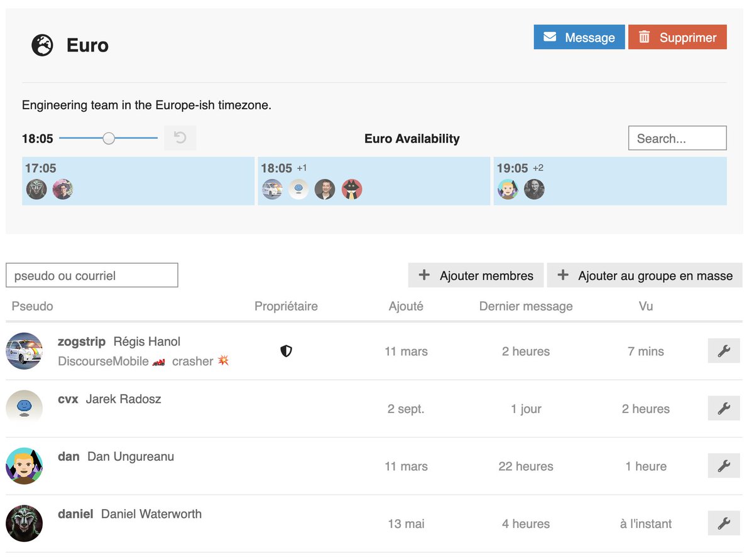The width and height of the screenshot is (754, 560).
Task: Select dan's avatar in the member list
Action: (x=24, y=466)
